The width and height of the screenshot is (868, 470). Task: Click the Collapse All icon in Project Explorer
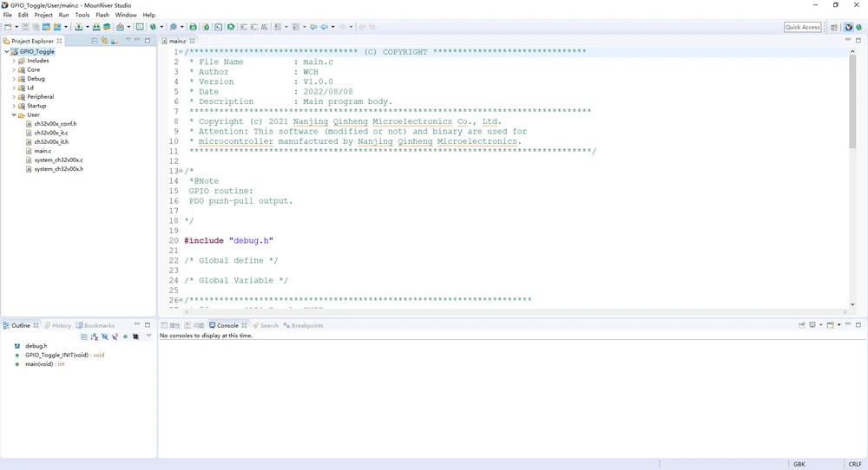(x=95, y=41)
